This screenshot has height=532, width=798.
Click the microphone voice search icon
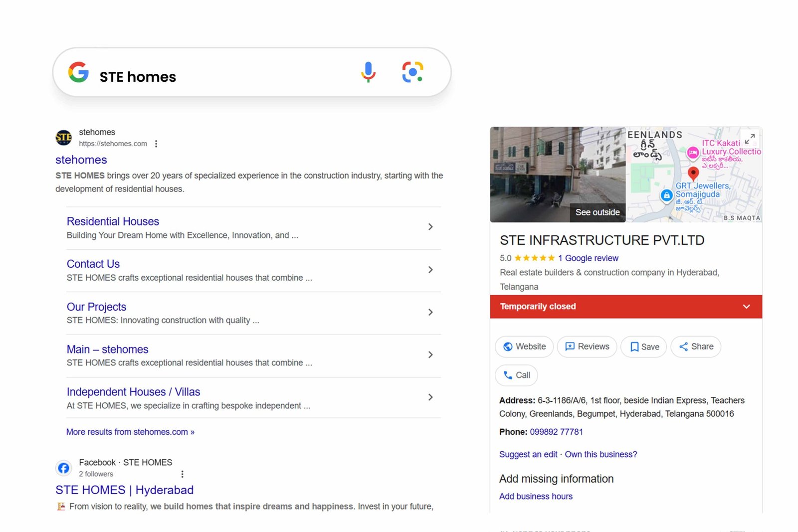tap(368, 72)
